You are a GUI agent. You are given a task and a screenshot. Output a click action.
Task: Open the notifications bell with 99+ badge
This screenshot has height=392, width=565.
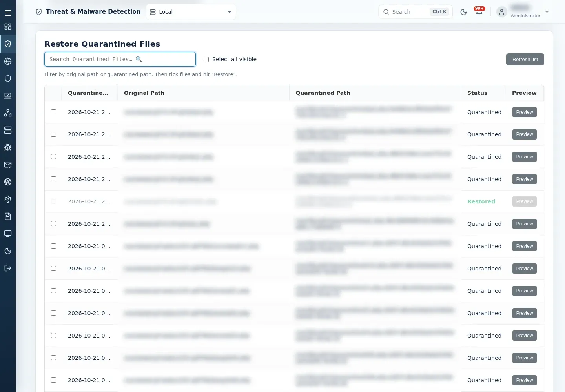[x=479, y=12]
